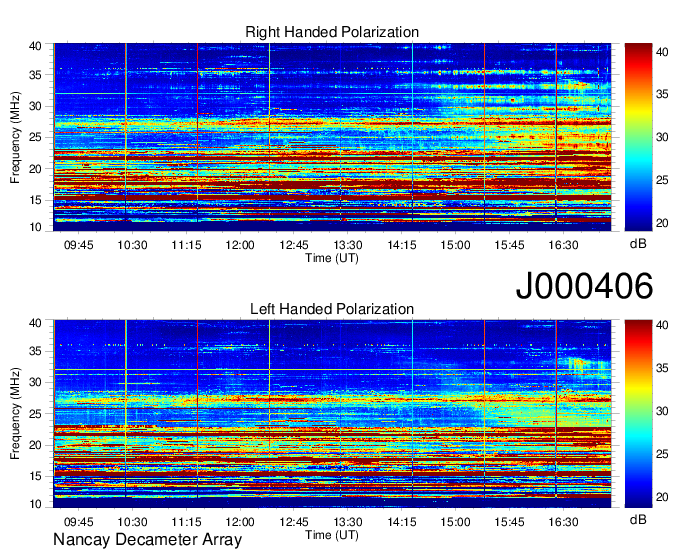Click the Right Handed Polarization colorbar
680x552 pixels.
[638, 137]
